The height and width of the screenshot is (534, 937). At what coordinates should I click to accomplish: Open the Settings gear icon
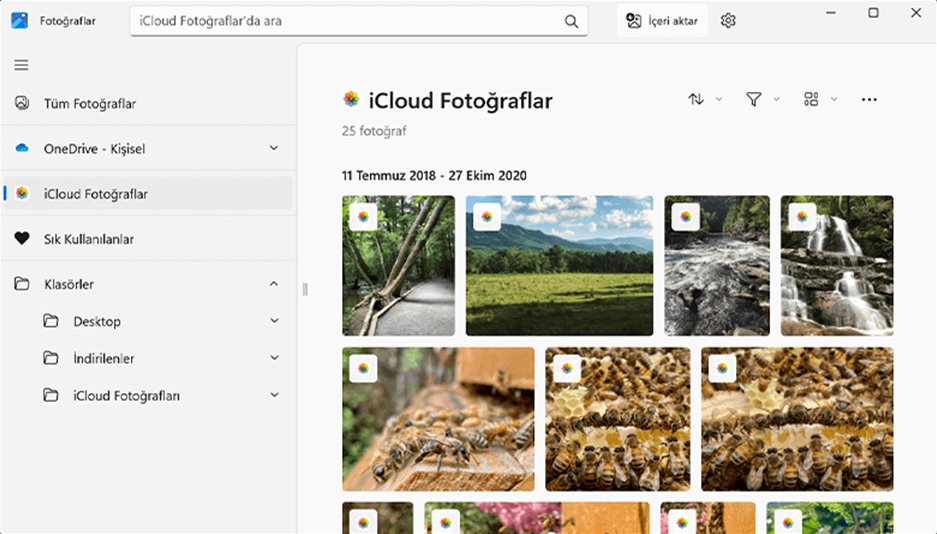(x=728, y=21)
